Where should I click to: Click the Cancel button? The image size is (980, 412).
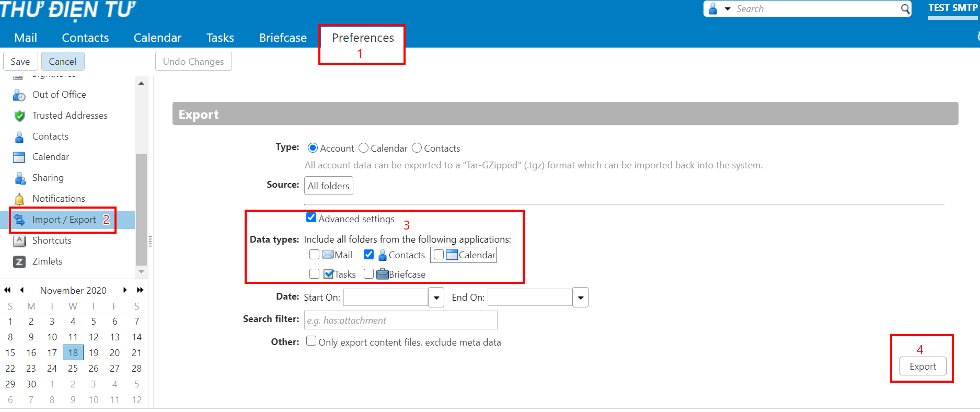63,61
